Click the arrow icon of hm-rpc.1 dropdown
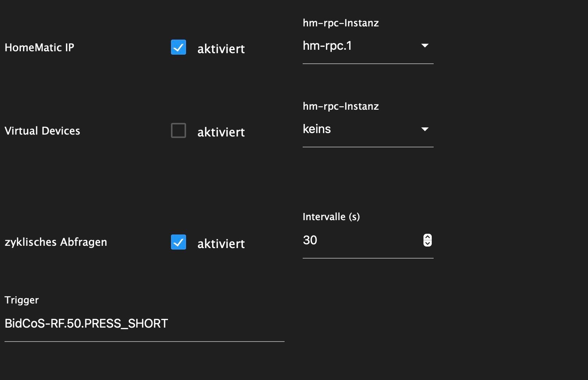This screenshot has width=588, height=380. (425, 46)
